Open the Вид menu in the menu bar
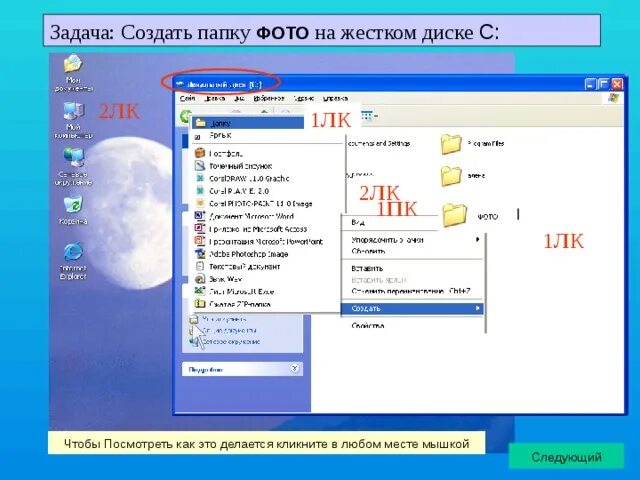The image size is (640, 480). tap(239, 98)
